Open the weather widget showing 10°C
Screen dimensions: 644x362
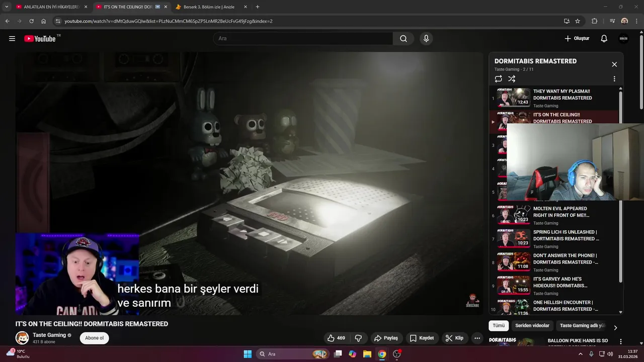(18, 354)
